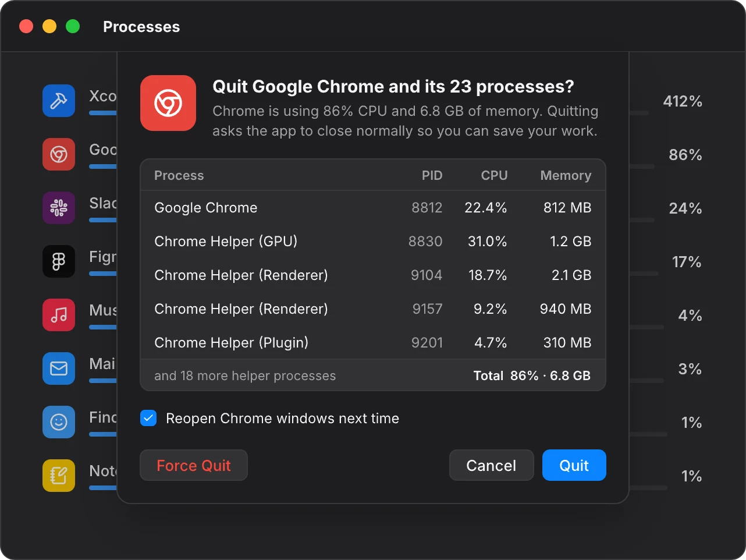Confirm with the blue Quit button
Image resolution: width=746 pixels, height=560 pixels.
click(x=574, y=465)
